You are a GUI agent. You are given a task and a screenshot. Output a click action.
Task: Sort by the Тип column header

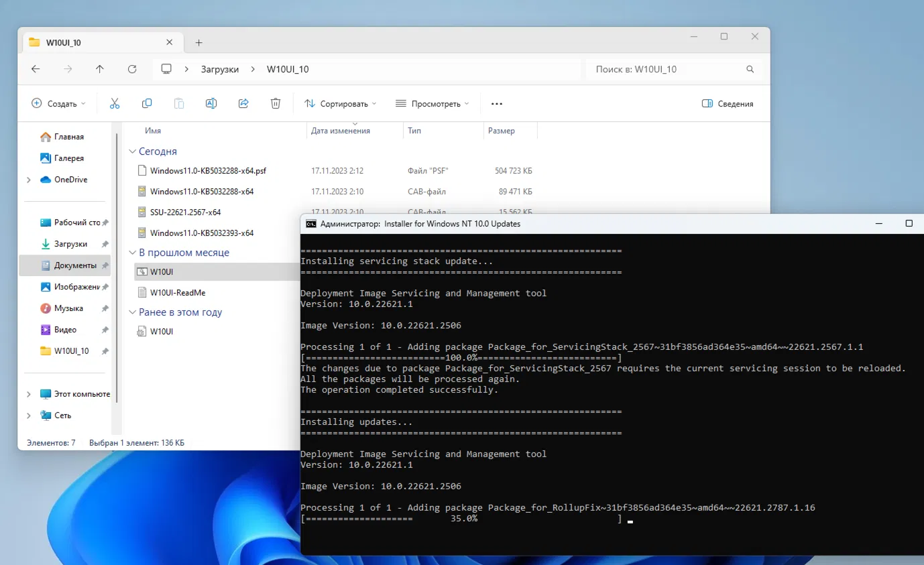[x=414, y=131]
